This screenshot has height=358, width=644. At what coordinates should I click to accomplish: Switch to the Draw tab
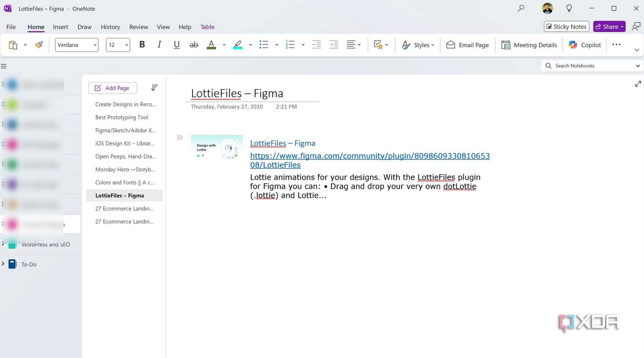tap(84, 27)
